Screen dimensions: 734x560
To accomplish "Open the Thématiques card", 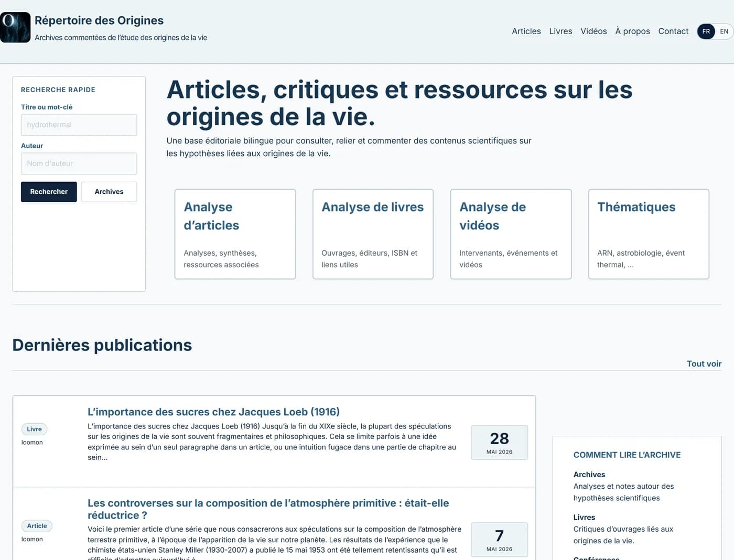I will click(649, 234).
